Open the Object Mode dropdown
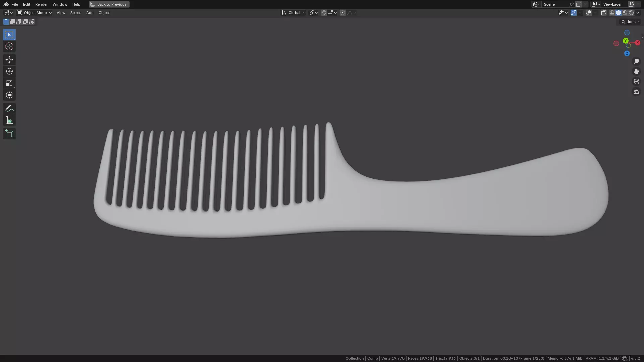Viewport: 644px width, 362px height. tap(34, 13)
